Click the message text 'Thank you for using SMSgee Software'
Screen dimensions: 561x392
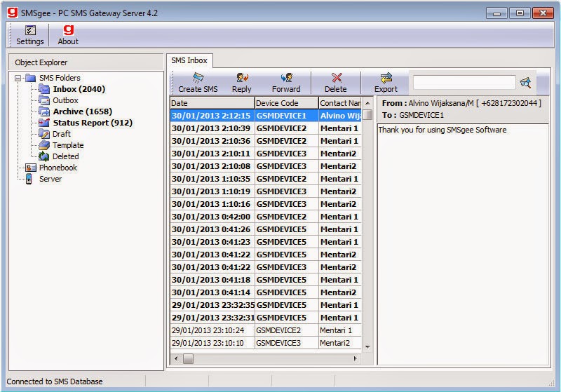tap(442, 130)
